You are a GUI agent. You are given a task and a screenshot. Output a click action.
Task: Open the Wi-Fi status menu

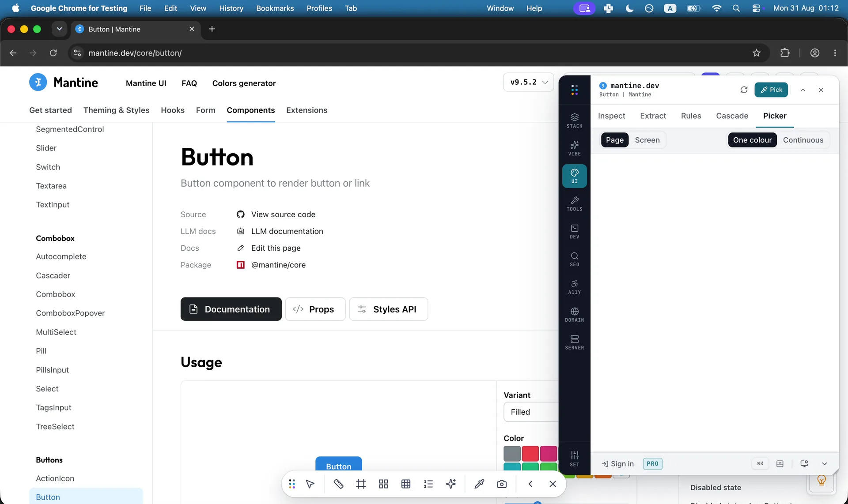[x=716, y=8]
